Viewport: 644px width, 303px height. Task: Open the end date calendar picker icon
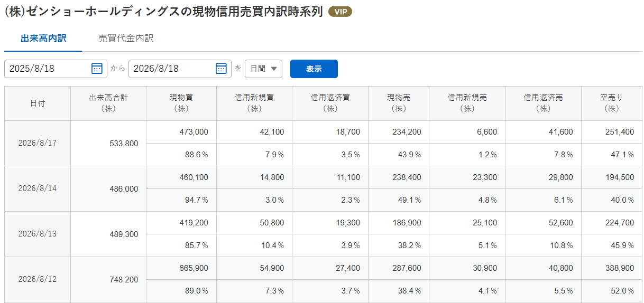pos(221,69)
